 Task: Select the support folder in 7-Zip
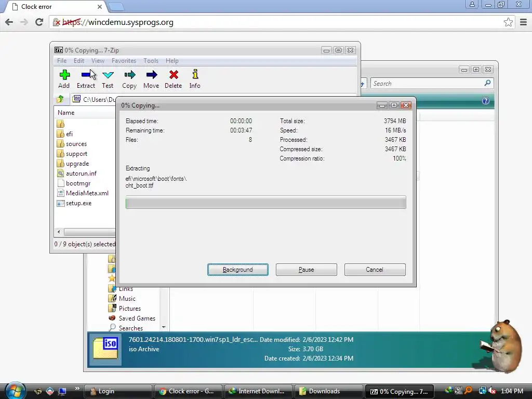point(76,154)
